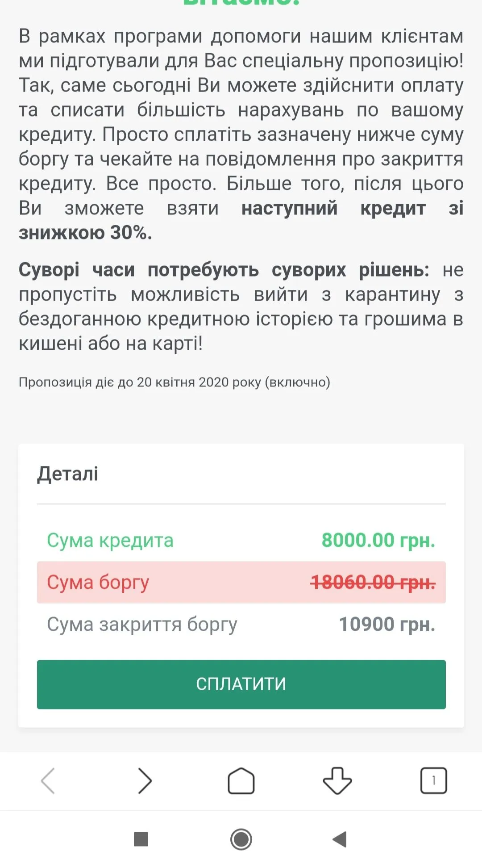The image size is (482, 868).
Task: Click the bold знижкою 30% text
Action: (x=85, y=233)
